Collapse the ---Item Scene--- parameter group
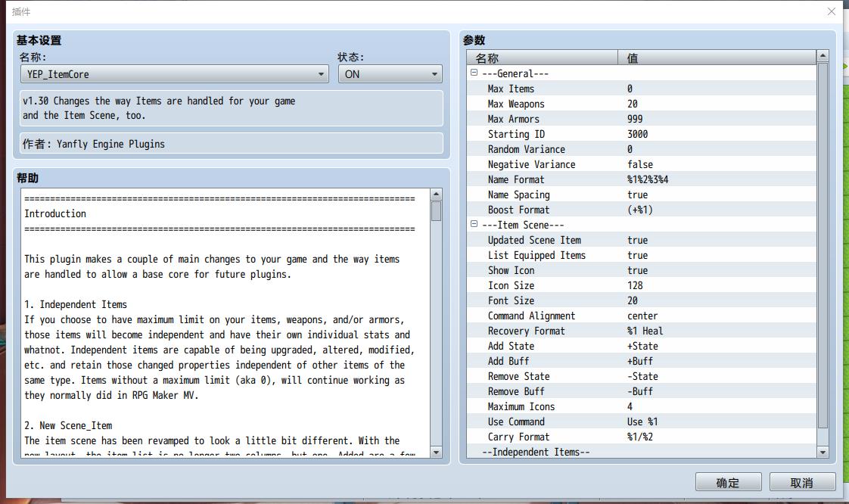The image size is (849, 504). pos(474,224)
